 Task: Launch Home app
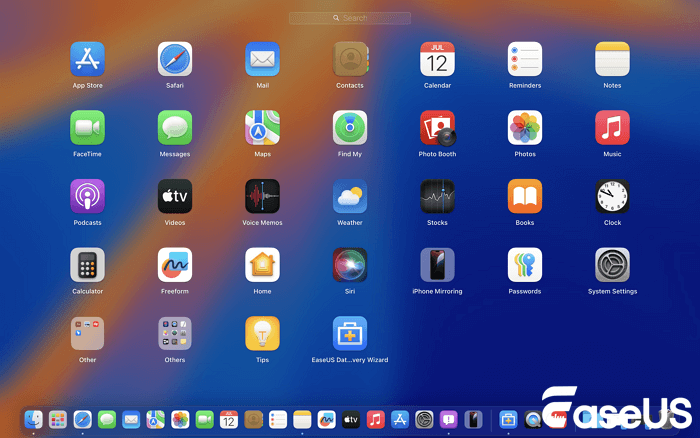click(262, 265)
